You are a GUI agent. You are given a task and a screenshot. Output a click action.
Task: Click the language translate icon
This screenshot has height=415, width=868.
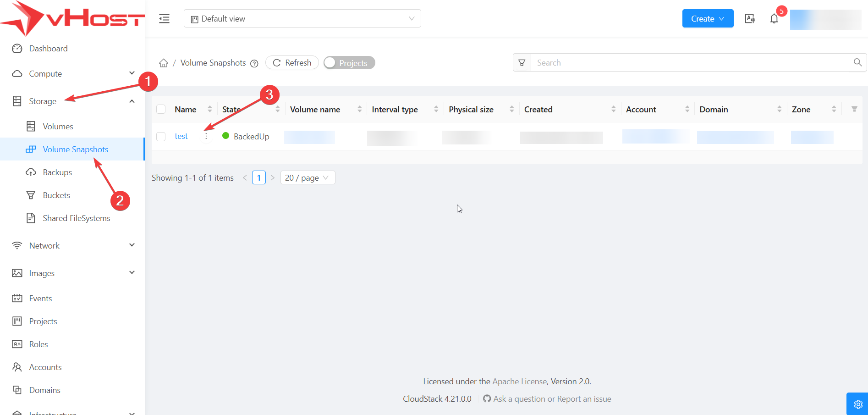pos(750,19)
